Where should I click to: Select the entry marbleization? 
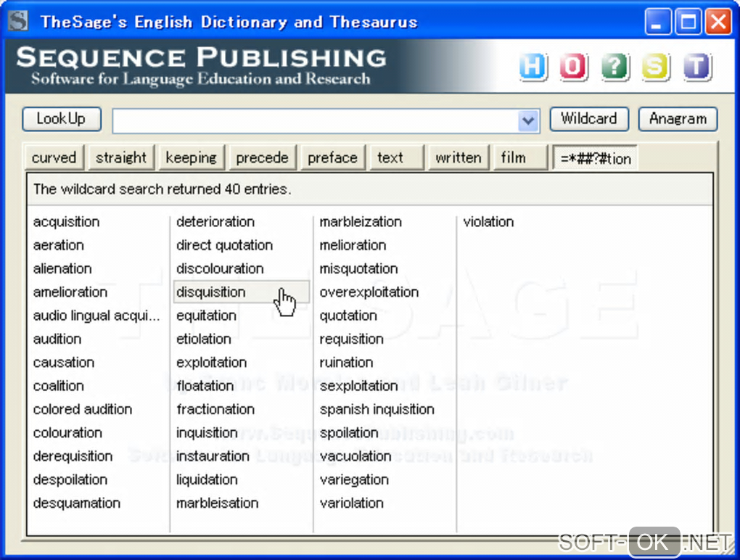(361, 222)
